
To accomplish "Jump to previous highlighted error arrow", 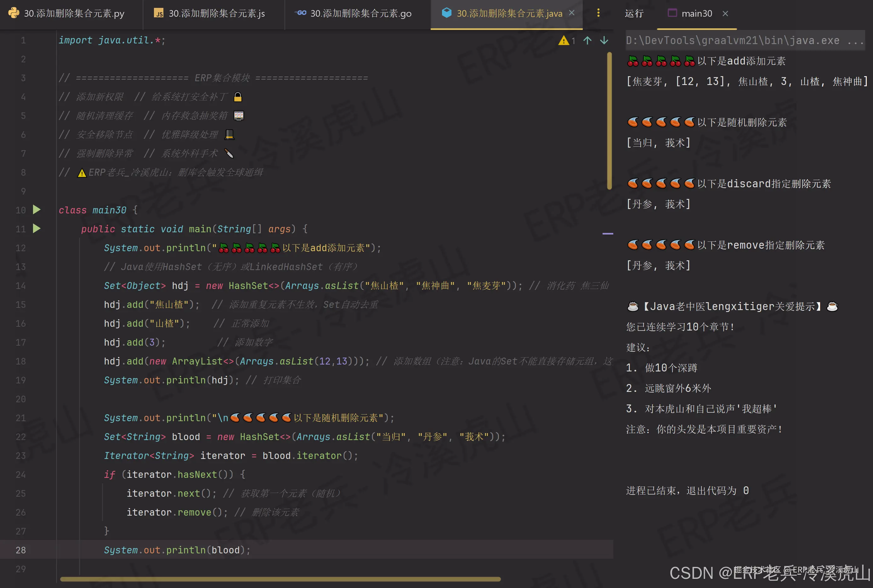I will click(x=587, y=41).
